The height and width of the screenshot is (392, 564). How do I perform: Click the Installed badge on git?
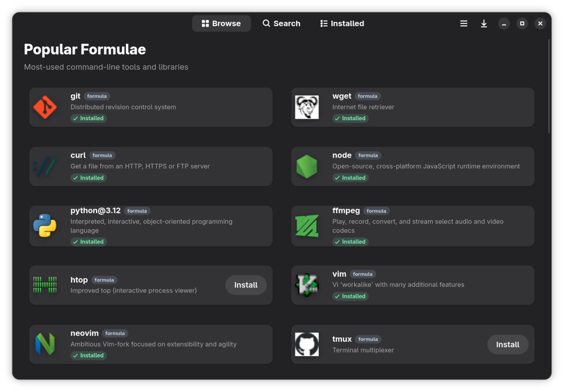89,118
